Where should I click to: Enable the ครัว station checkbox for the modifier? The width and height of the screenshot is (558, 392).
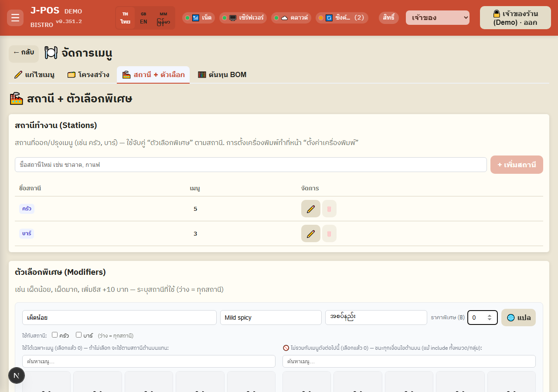tap(54, 335)
